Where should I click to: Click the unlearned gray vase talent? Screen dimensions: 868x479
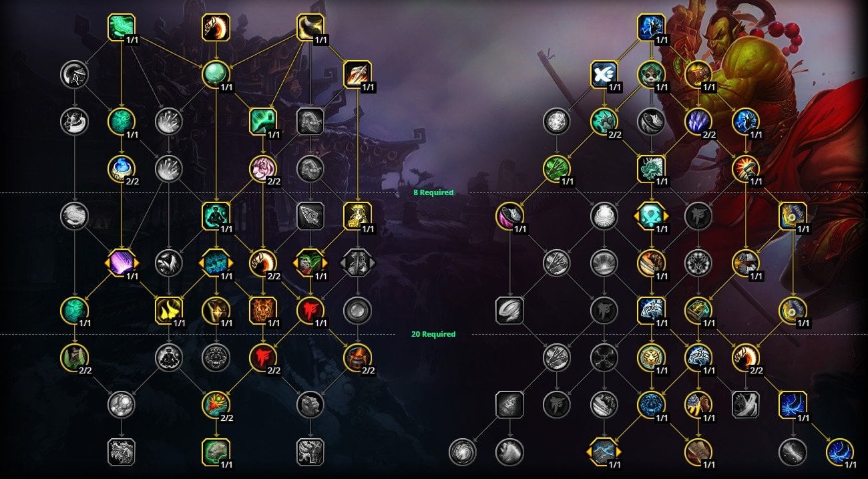click(x=604, y=216)
